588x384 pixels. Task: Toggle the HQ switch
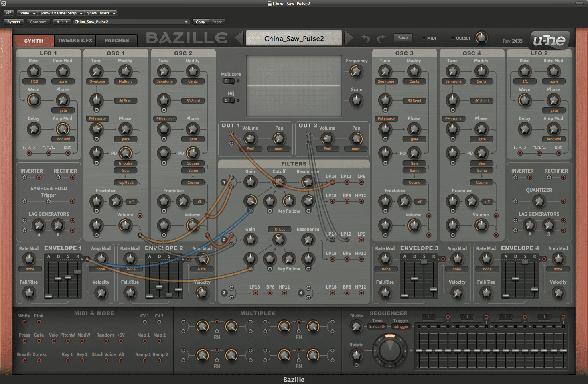229,100
